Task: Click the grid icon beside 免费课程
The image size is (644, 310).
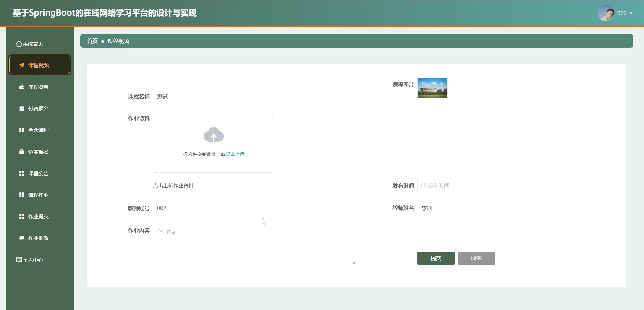Action: pyautogui.click(x=22, y=130)
